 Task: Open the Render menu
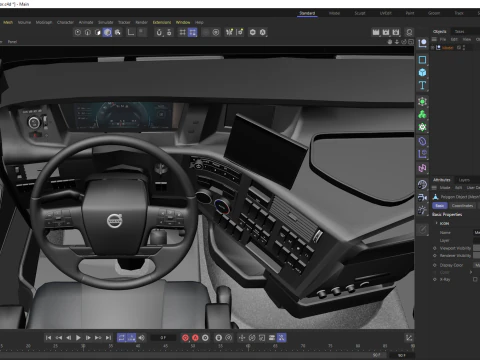141,22
